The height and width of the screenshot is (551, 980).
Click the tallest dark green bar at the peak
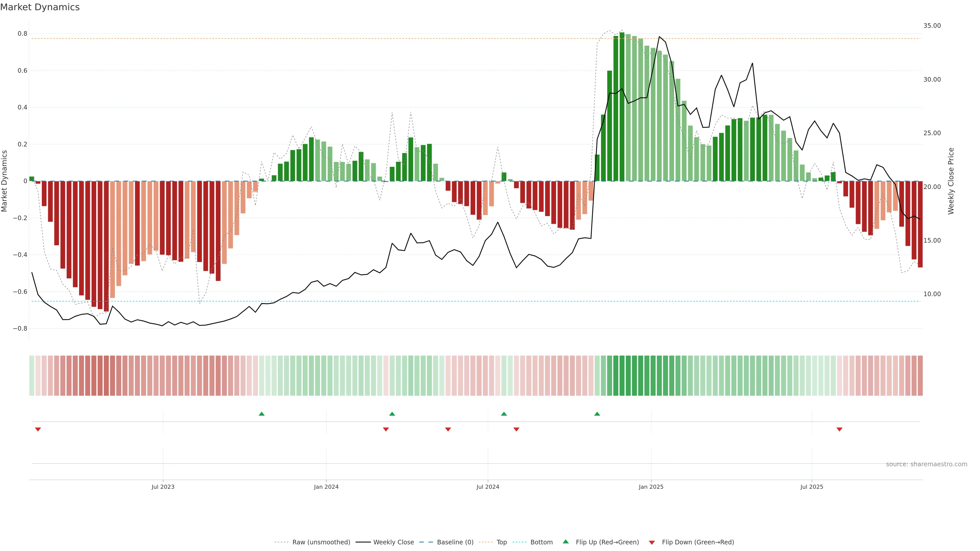pos(622,106)
